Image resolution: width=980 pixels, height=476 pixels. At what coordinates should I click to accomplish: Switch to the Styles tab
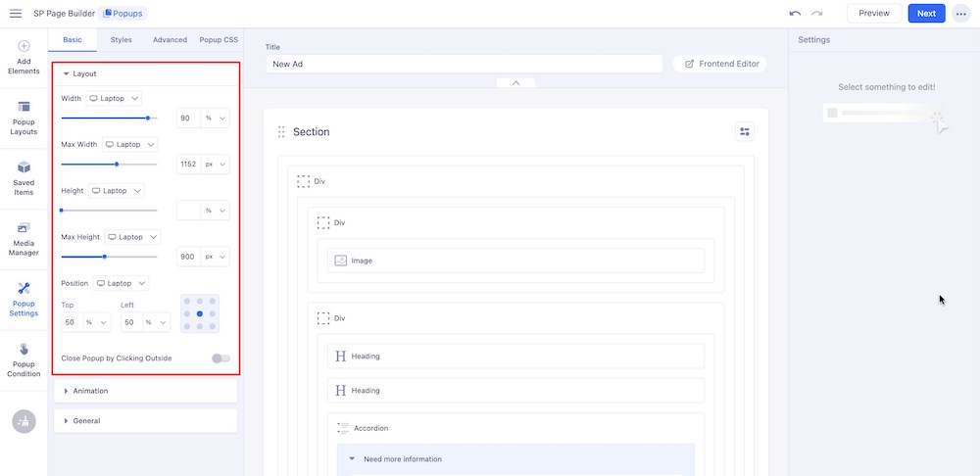pos(122,40)
